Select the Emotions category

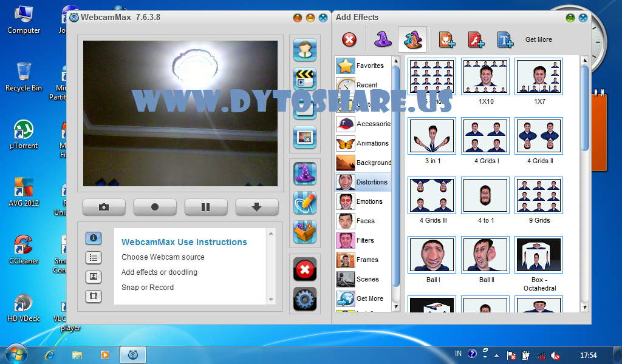click(x=363, y=201)
